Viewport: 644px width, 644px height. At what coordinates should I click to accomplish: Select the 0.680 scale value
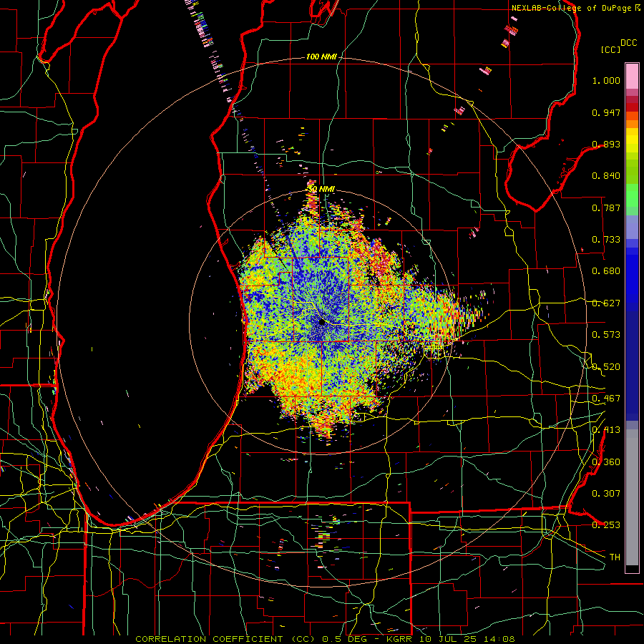click(606, 271)
